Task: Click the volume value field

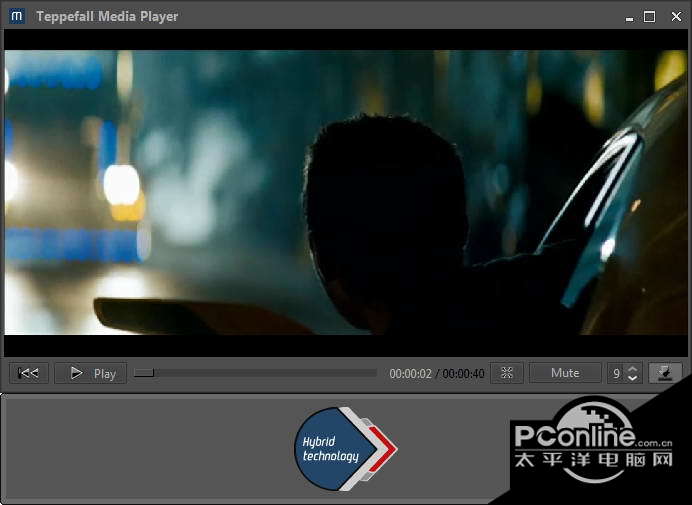Action: click(x=617, y=373)
